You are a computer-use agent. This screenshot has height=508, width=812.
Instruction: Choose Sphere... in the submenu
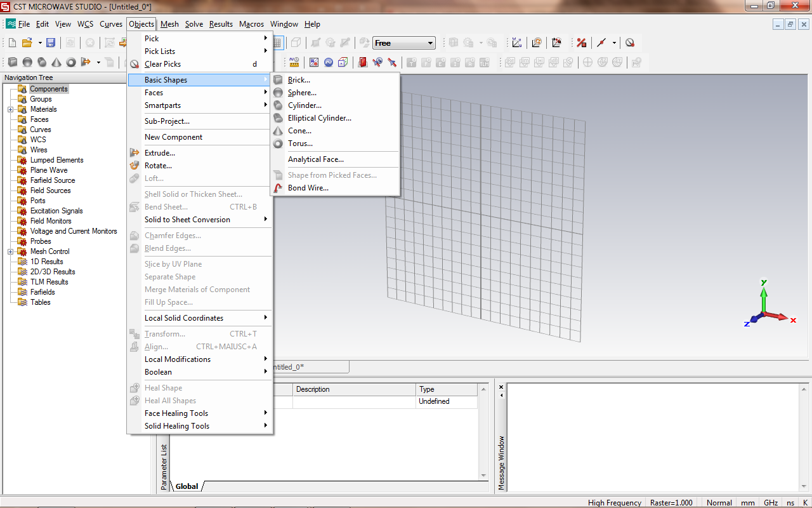335,93
